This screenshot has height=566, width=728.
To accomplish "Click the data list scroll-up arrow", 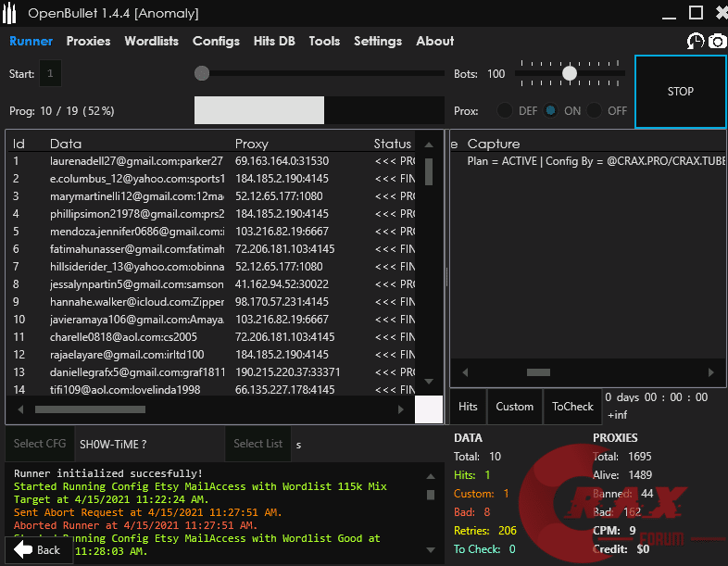I will (428, 145).
